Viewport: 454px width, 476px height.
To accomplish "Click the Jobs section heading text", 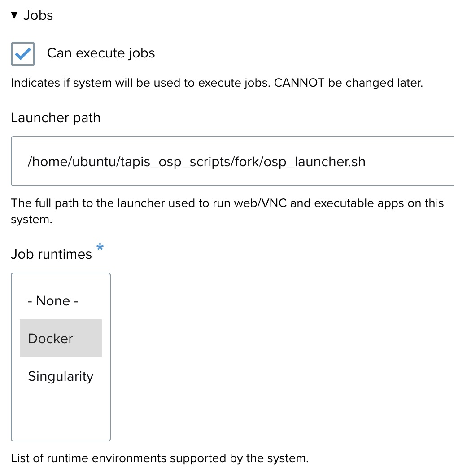I will [x=38, y=16].
